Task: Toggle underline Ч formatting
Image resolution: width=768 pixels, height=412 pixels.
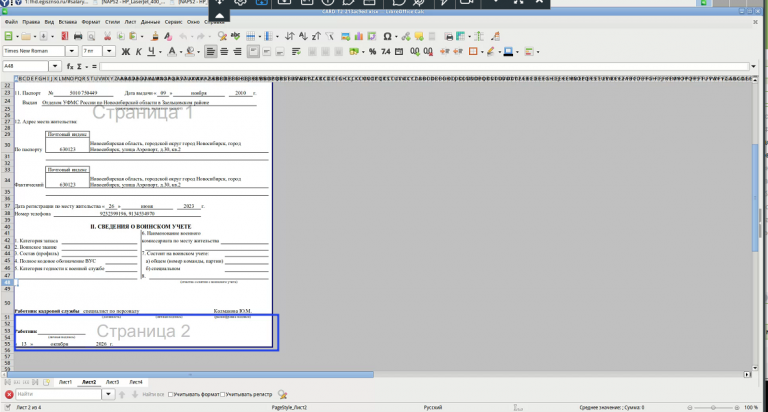Action: coord(151,51)
